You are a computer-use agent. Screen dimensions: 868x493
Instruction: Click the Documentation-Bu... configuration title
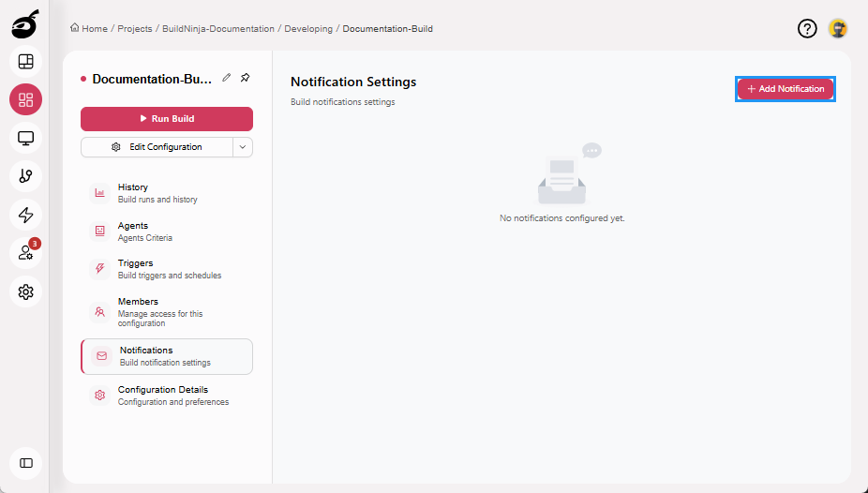[152, 79]
